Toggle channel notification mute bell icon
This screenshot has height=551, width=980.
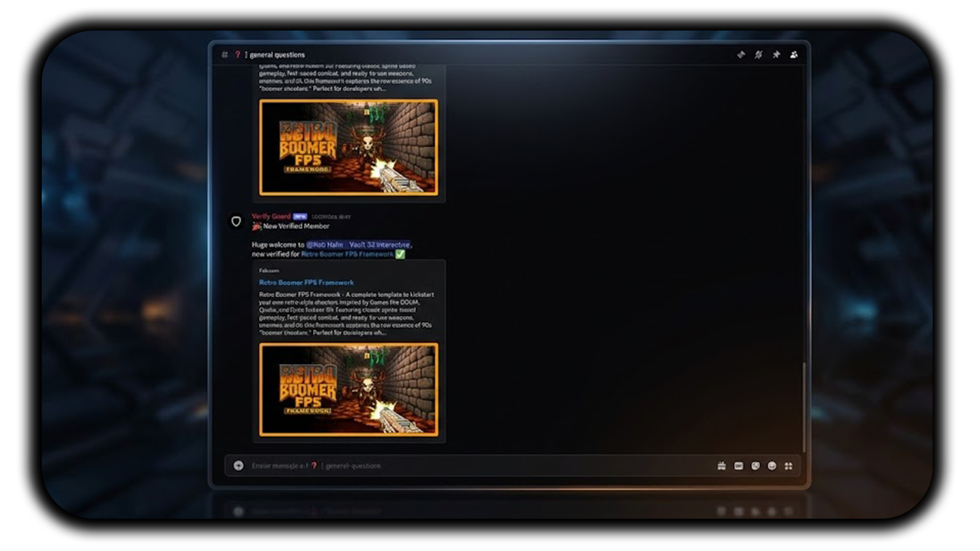[x=758, y=55]
